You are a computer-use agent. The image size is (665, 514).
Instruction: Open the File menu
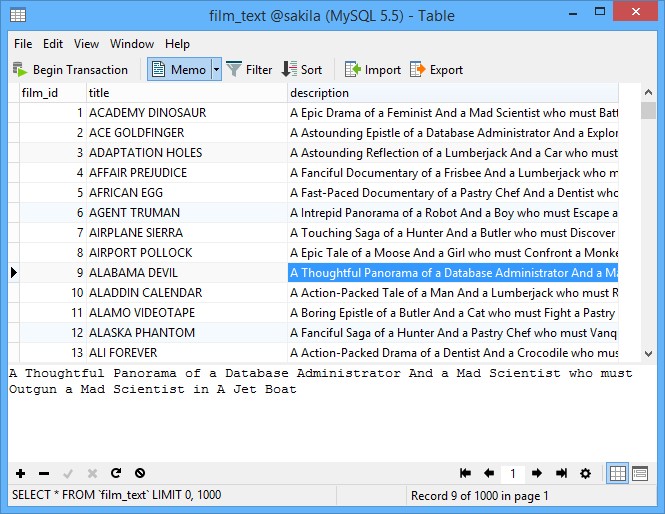tap(23, 44)
